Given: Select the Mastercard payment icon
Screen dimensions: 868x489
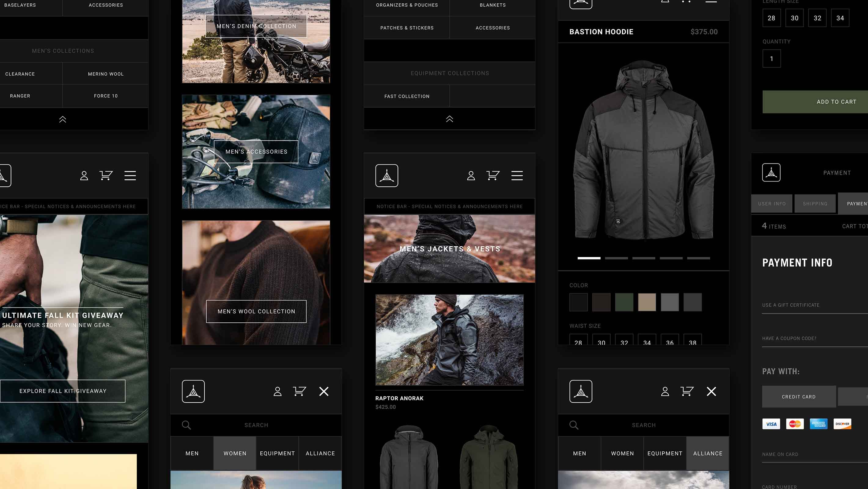Looking at the screenshot, I should pyautogui.click(x=795, y=424).
